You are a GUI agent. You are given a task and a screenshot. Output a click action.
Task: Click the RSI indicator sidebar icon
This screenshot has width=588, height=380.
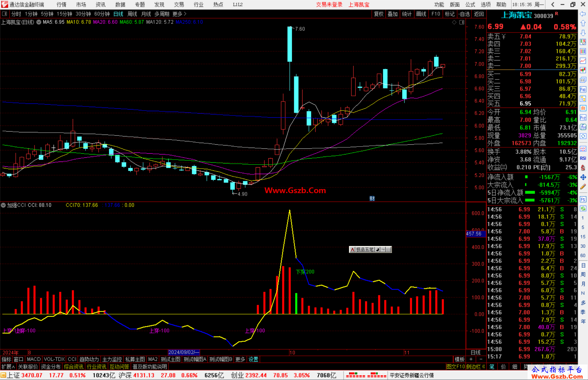583,158
